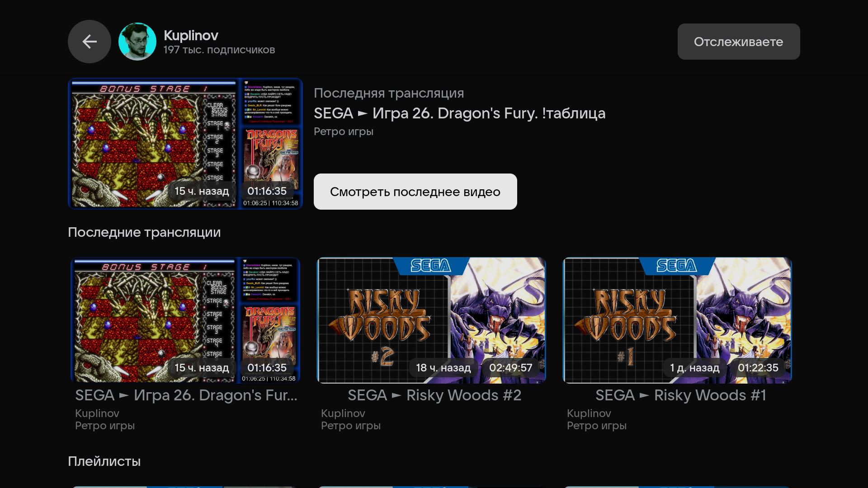The height and width of the screenshot is (488, 868).
Task: Open the featured Dragon's Fury stream thumbnail
Action: 185,144
